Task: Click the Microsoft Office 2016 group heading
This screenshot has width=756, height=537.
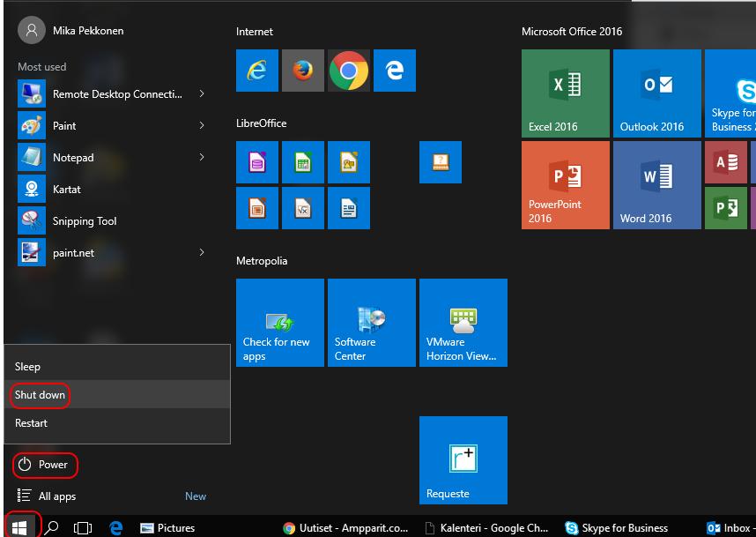Action: tap(572, 32)
